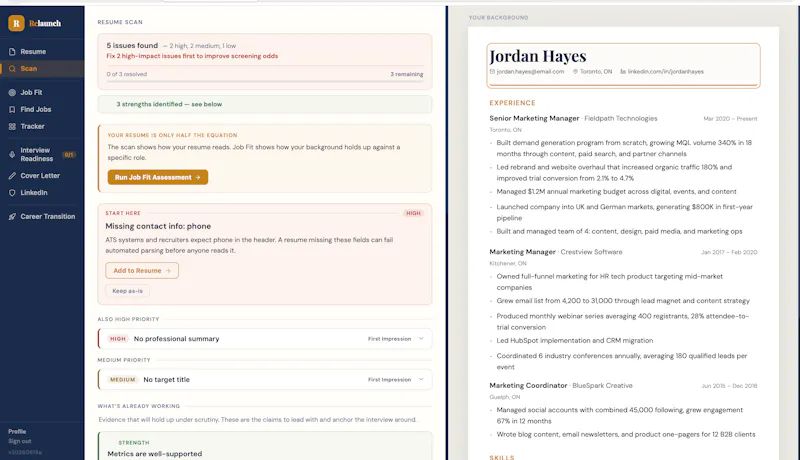
Task: Click 'Marketing Manager' at Crestview Software
Action: [522, 252]
